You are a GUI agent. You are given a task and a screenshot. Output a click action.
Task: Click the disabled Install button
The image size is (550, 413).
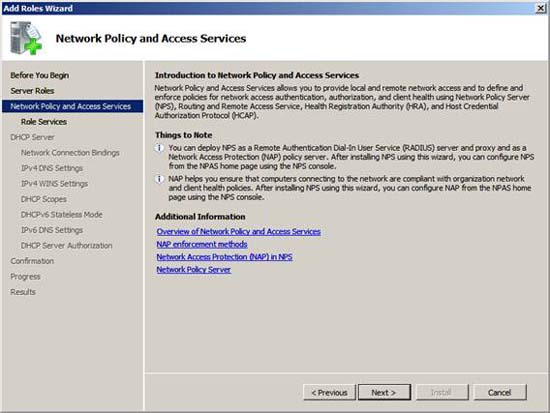pos(442,392)
